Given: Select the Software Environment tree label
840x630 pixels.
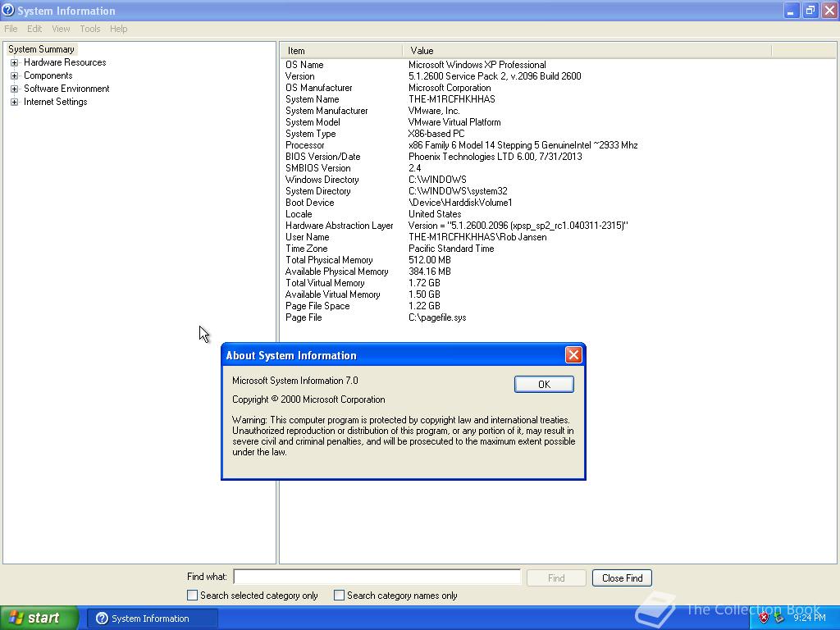Looking at the screenshot, I should [66, 89].
